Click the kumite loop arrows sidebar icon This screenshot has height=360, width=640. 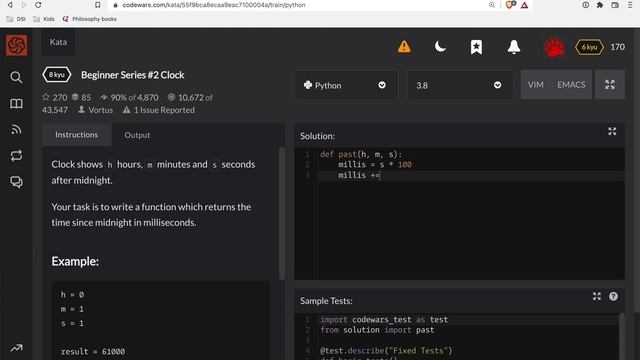[16, 156]
